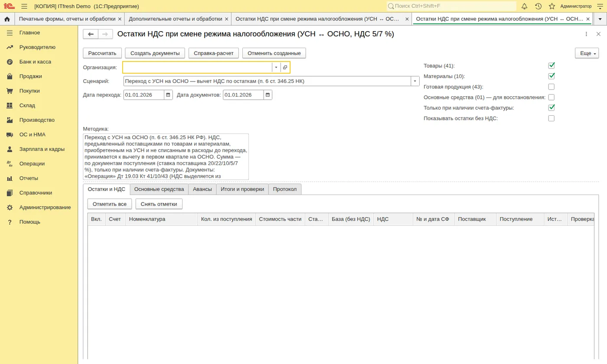
Task: Open the hamburger functions menu beside 1C logo
Action: click(x=24, y=6)
